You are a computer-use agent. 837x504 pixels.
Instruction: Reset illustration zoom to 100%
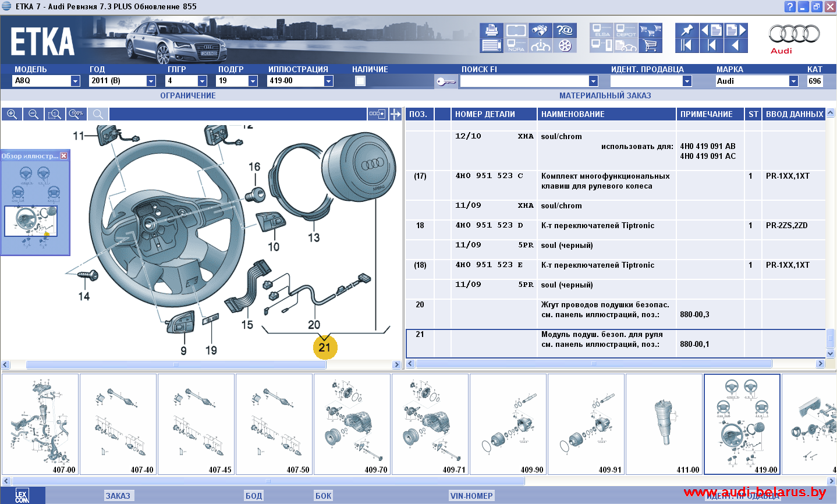[x=76, y=114]
